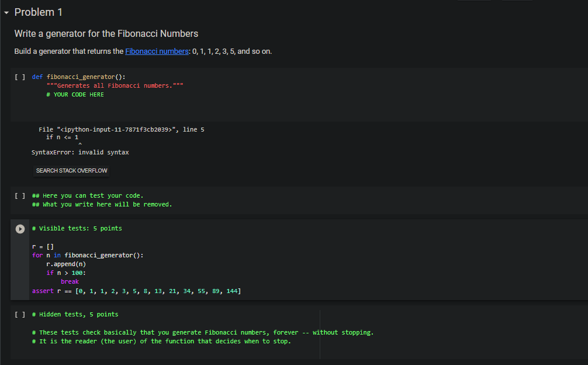Click the YOUR CODE HERE comment line
This screenshot has height=365, width=588.
click(75, 95)
